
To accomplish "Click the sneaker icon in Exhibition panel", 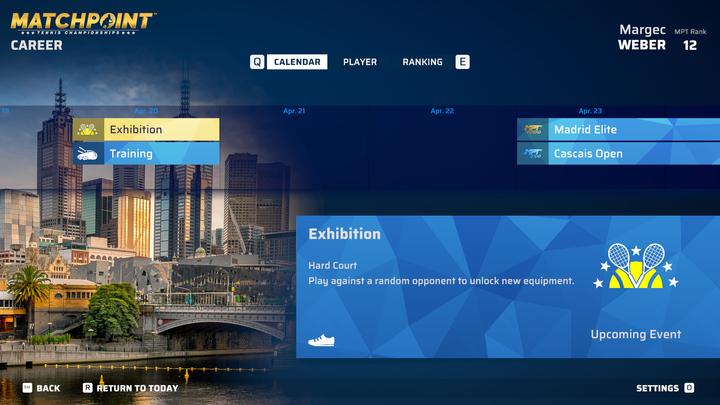I will 321,340.
